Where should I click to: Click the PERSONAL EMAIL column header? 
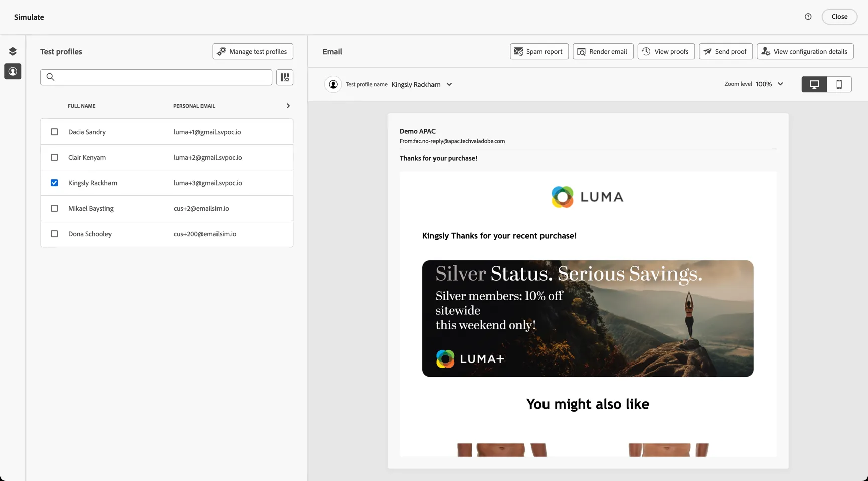[194, 106]
